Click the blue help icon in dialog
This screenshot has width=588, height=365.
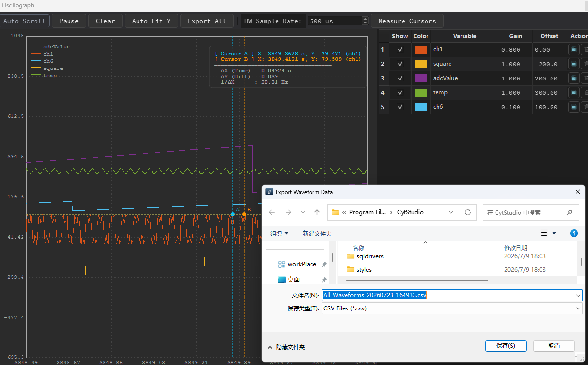click(x=574, y=233)
